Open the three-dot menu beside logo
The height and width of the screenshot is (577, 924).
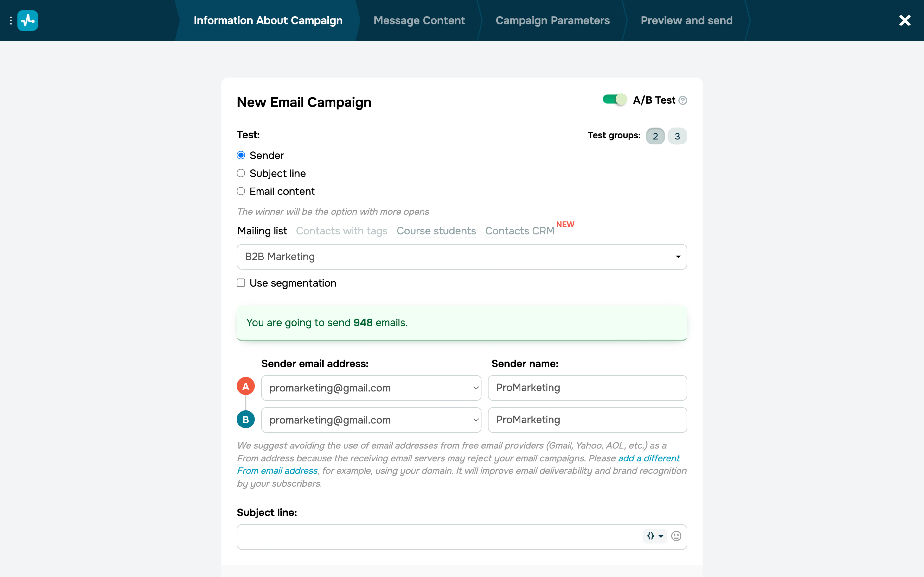click(11, 20)
